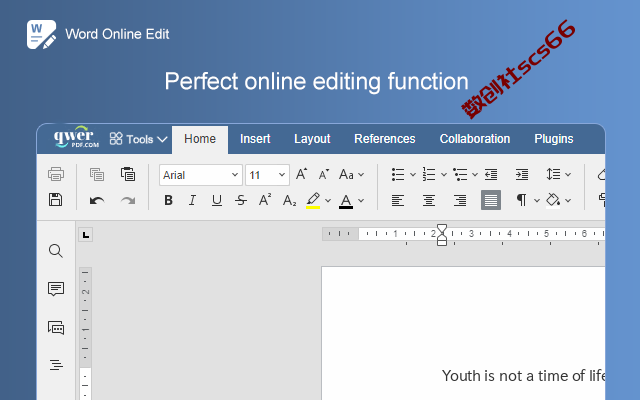Screen dimensions: 640x400
Task: Insert a numbered list
Action: 429,174
